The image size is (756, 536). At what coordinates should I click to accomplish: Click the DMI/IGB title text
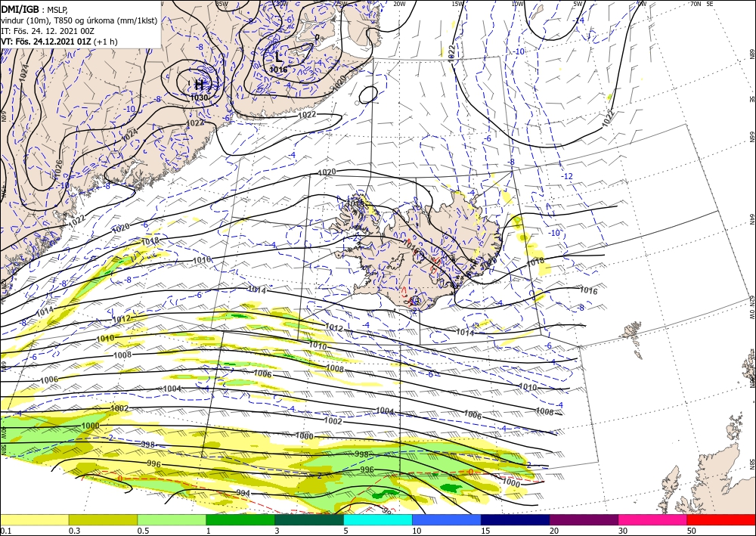point(20,8)
